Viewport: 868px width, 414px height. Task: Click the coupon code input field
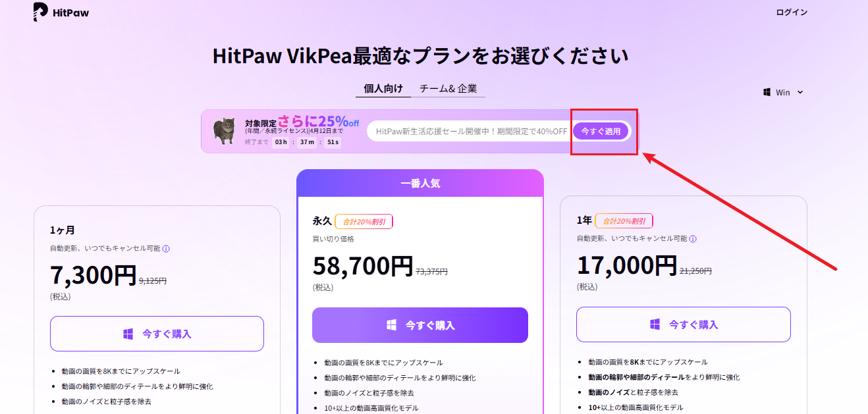(x=471, y=131)
